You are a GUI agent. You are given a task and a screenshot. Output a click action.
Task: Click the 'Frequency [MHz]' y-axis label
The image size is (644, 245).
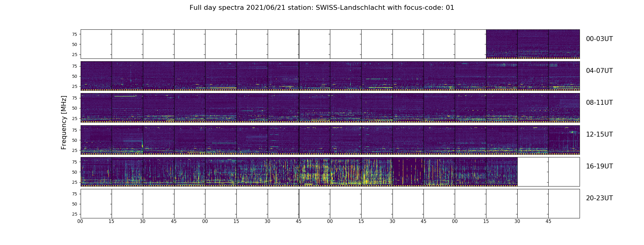coord(64,123)
